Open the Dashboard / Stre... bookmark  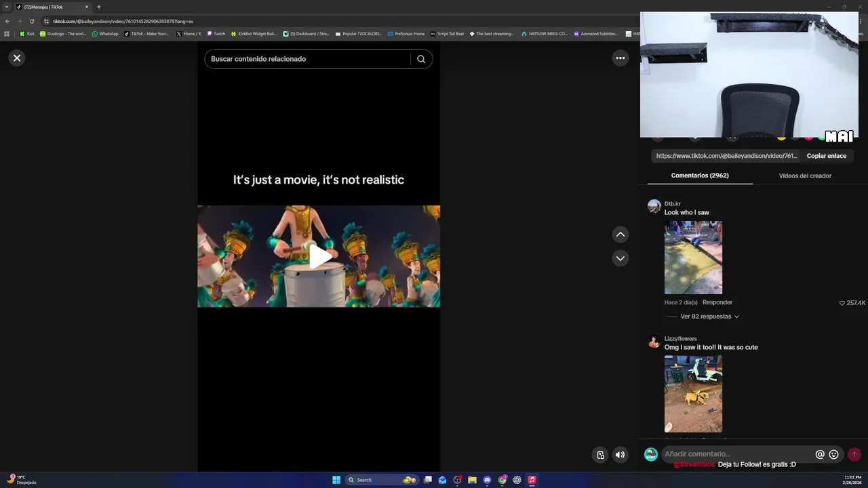[306, 33]
